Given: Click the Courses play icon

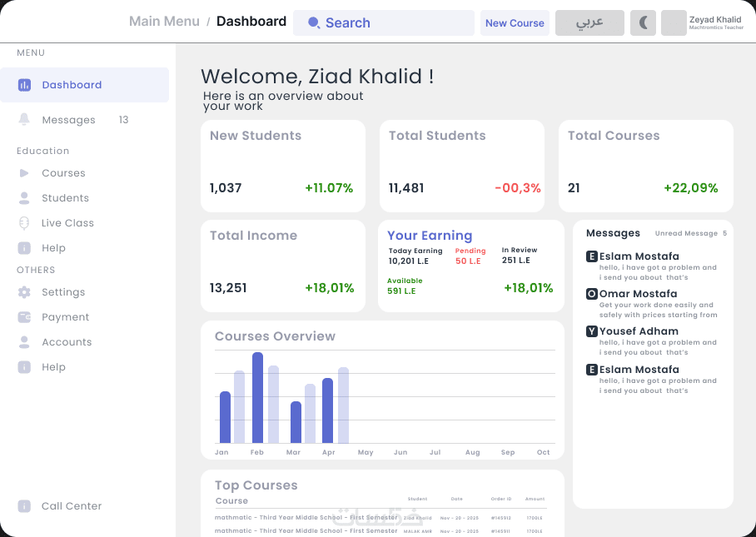Looking at the screenshot, I should (x=24, y=173).
